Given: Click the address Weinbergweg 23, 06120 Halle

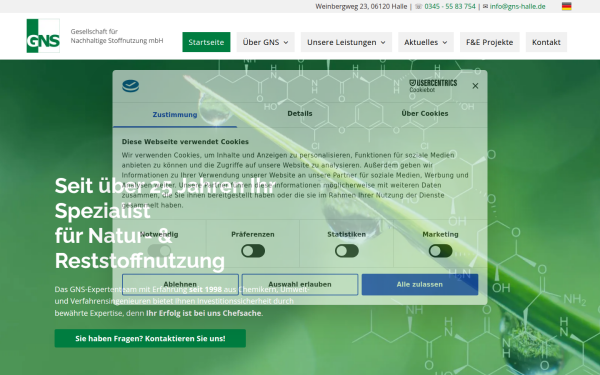Looking at the screenshot, I should tap(361, 6).
